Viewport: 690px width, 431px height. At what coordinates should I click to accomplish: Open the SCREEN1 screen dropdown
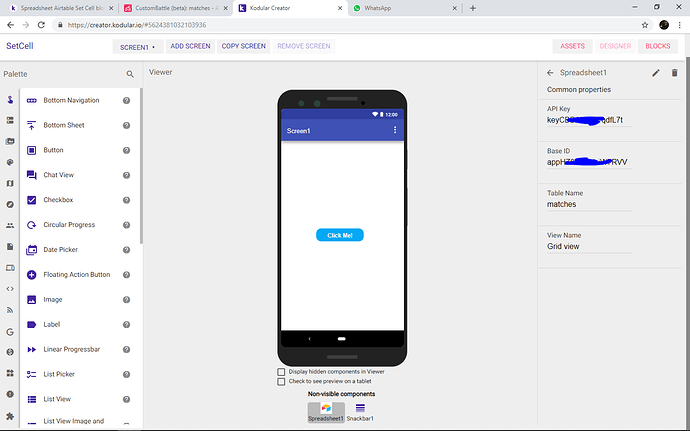point(138,47)
